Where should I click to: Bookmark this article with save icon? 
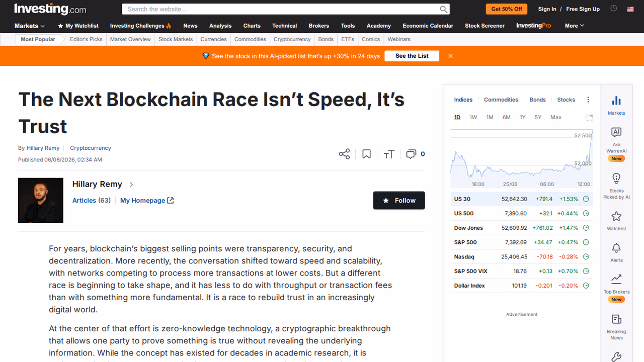click(x=366, y=154)
